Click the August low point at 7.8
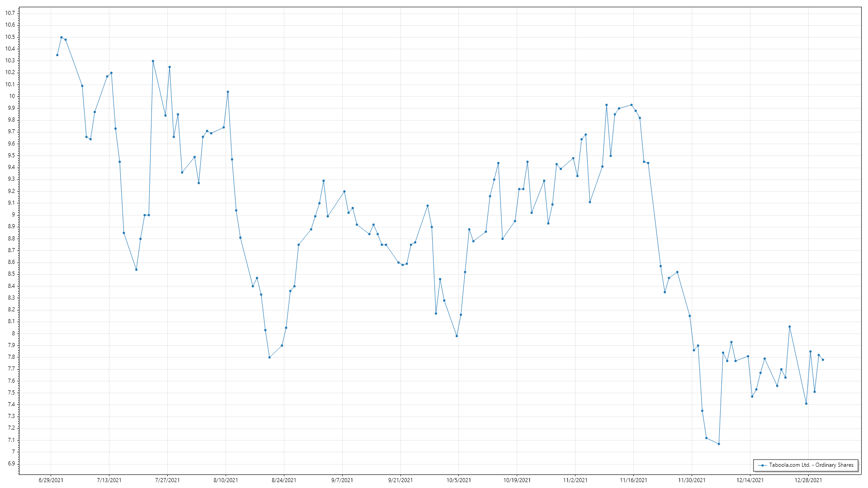 tap(269, 357)
